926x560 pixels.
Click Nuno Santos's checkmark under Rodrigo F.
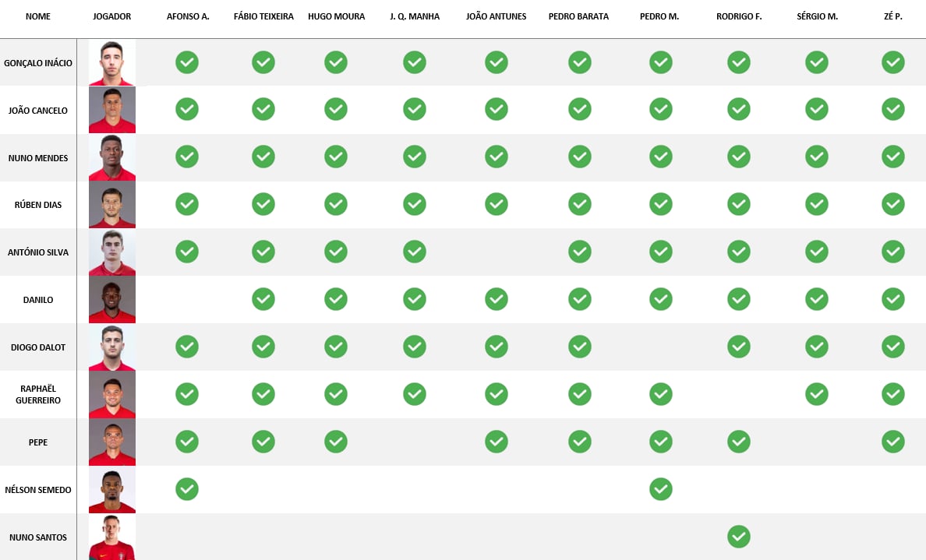739,537
